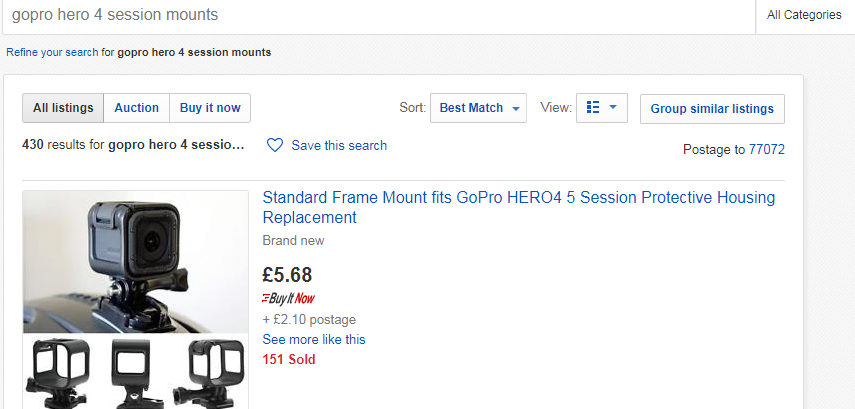Viewport: 855px width, 409px height.
Task: Click the Save this search link
Action: click(339, 145)
